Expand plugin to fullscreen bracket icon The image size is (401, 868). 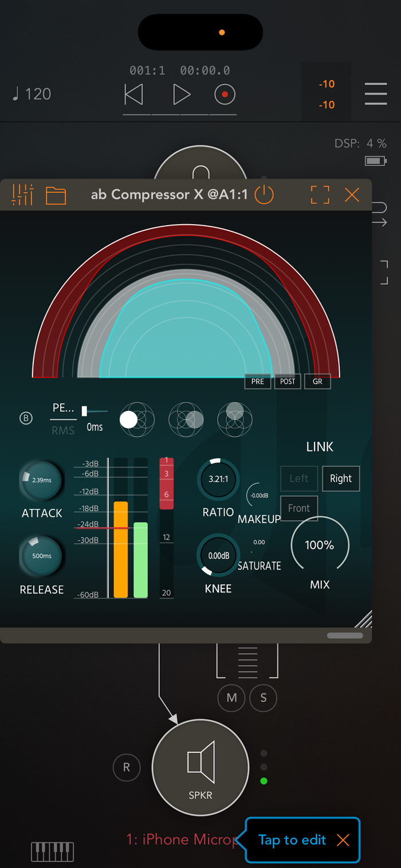click(x=320, y=195)
